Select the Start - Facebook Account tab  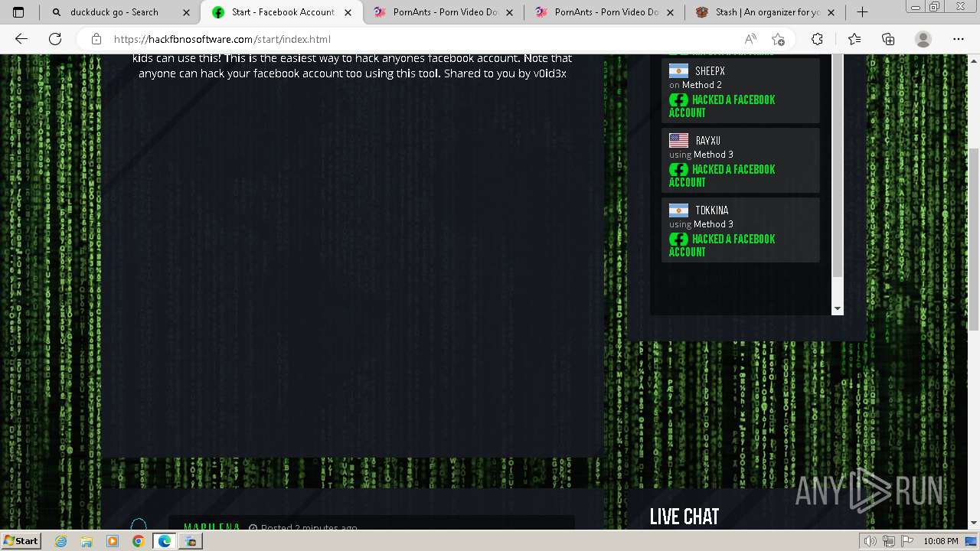pos(283,12)
